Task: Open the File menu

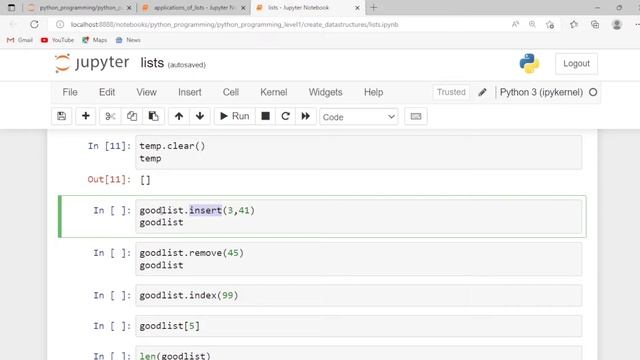Action: (x=70, y=92)
